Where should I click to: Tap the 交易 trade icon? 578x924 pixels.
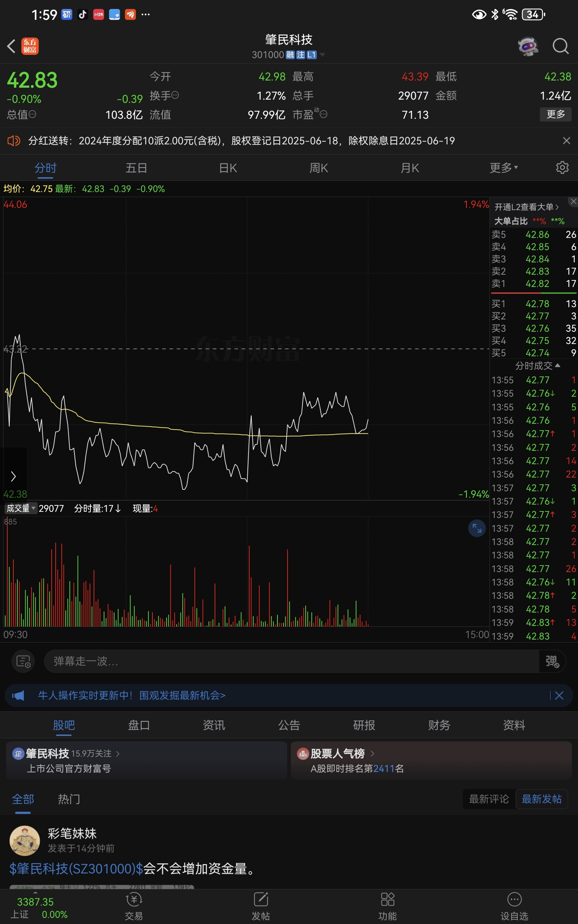pos(134,906)
